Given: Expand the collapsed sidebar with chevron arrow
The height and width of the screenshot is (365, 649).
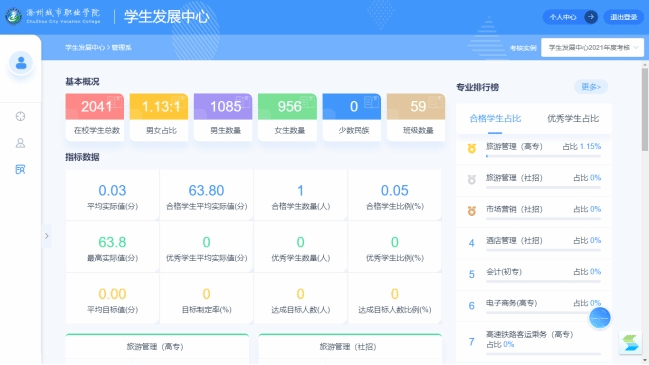Looking at the screenshot, I should (x=47, y=236).
